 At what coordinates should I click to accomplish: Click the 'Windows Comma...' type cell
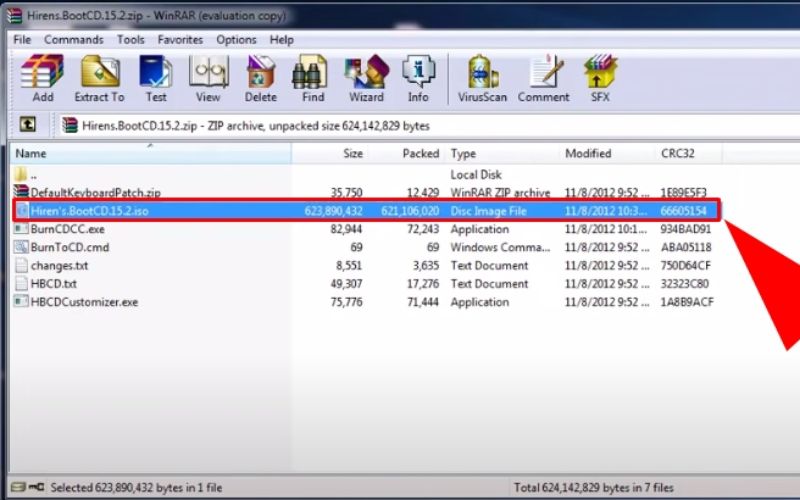point(500,247)
